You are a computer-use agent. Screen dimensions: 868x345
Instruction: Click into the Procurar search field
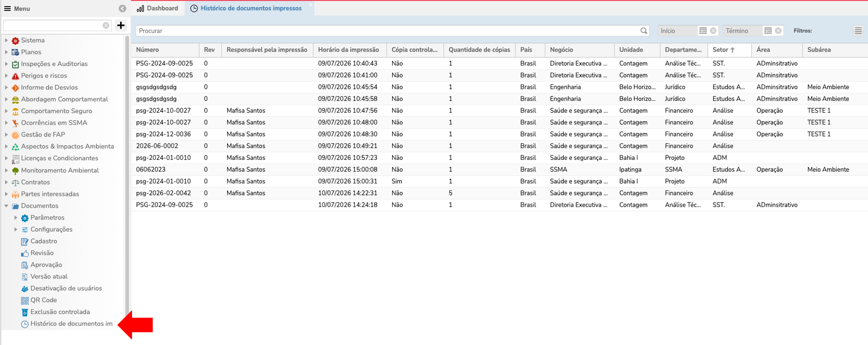(x=387, y=31)
